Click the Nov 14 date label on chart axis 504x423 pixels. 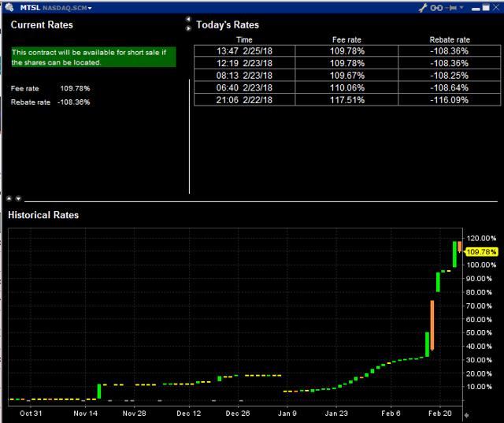[x=85, y=414]
